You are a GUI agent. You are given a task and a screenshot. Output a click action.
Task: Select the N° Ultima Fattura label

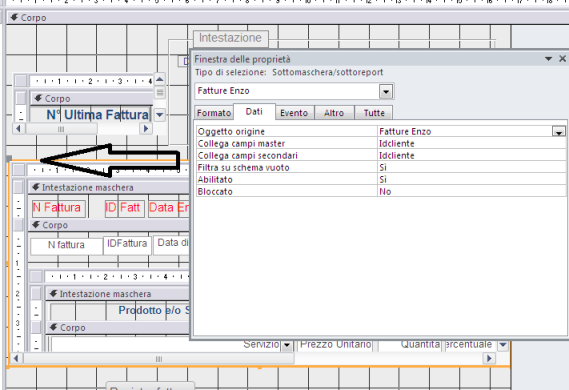[x=98, y=115]
